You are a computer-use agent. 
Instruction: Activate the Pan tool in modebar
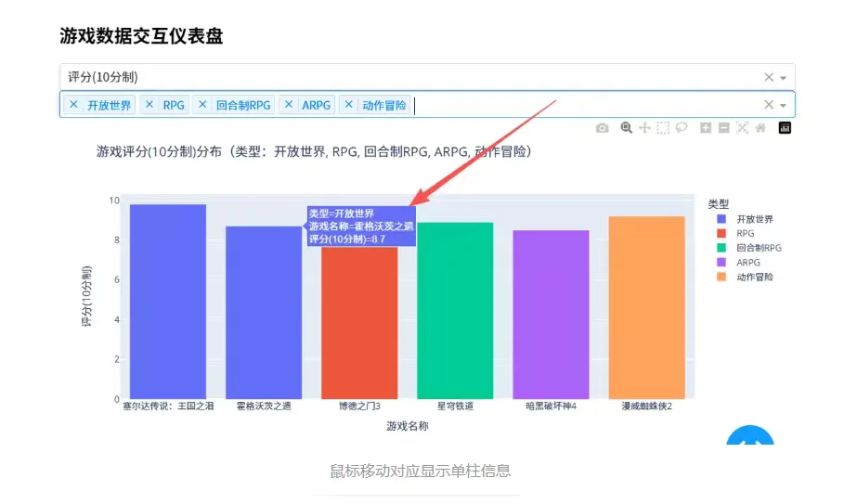click(x=644, y=128)
